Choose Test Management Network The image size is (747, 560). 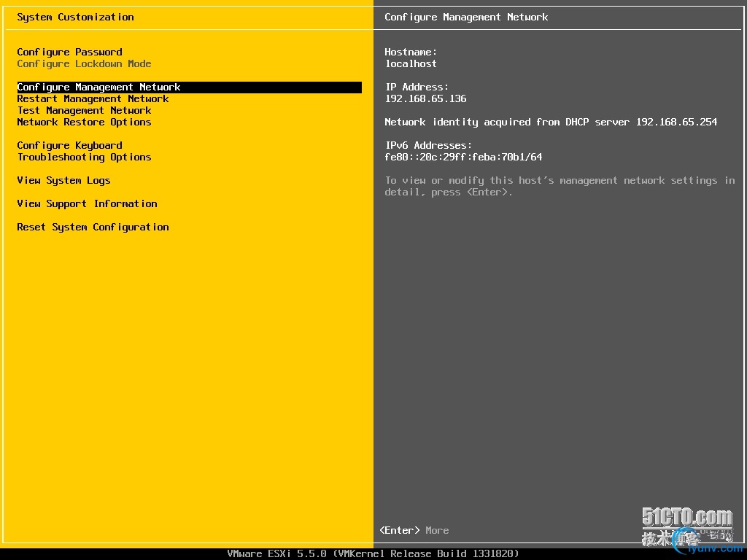[85, 111]
